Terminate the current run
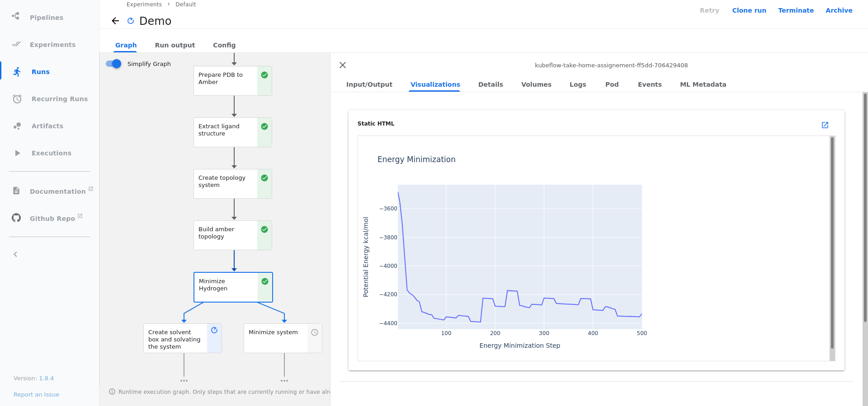 (x=796, y=10)
